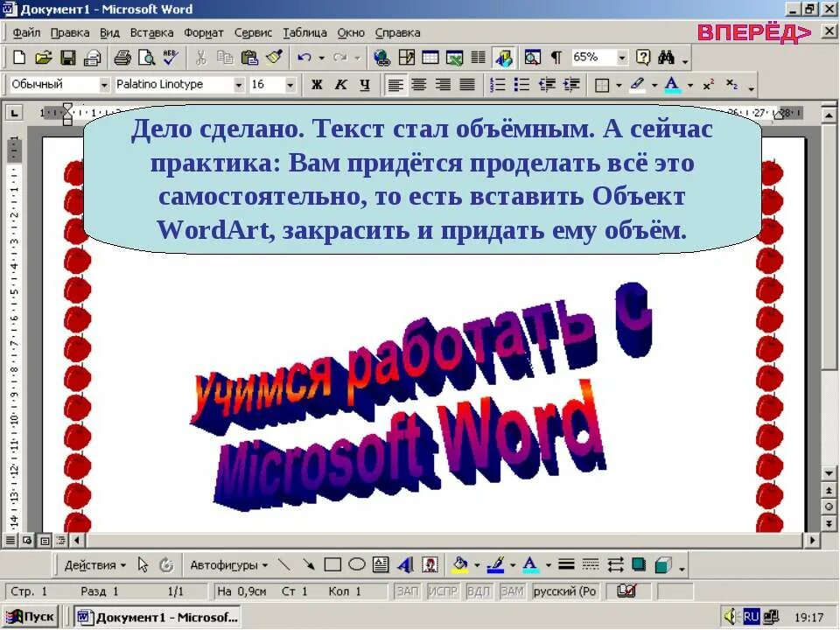The width and height of the screenshot is (840, 630).
Task: Insert Excel worksheet icon
Action: coord(454,58)
